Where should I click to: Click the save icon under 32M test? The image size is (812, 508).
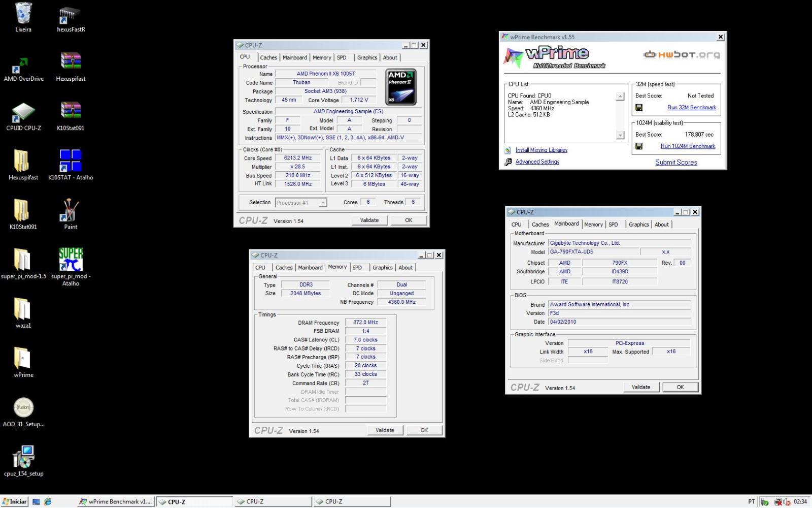639,108
